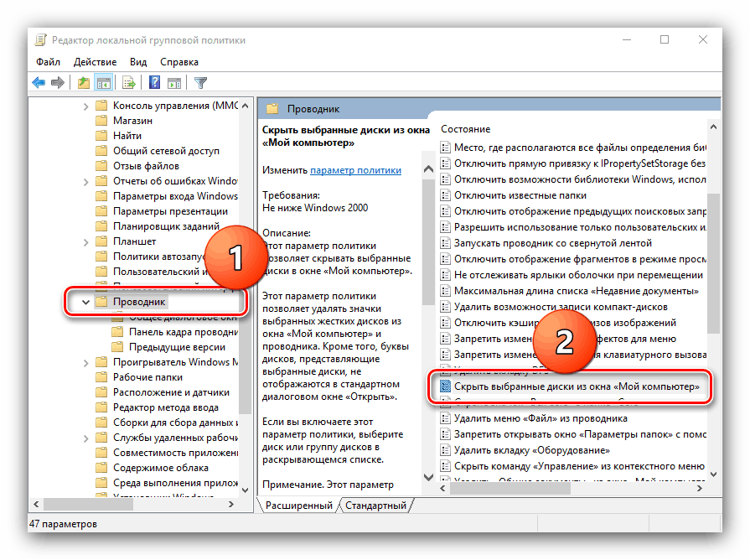Open the "параметр политики" link
Screen dimensions: 750x560
356,170
